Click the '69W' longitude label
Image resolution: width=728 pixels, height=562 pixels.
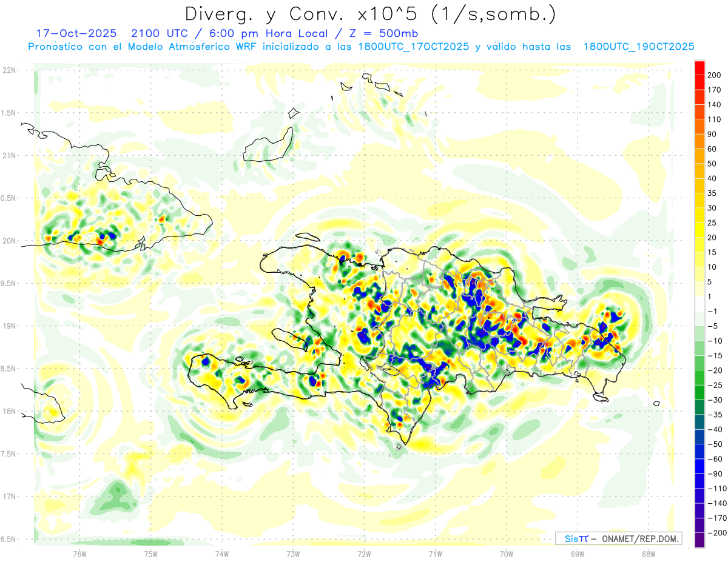pyautogui.click(x=577, y=554)
